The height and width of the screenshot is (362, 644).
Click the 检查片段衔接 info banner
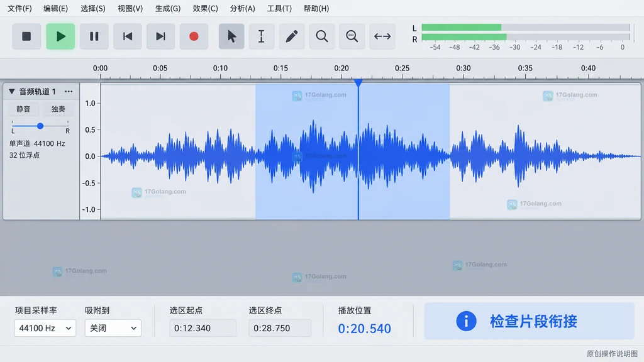[530, 321]
